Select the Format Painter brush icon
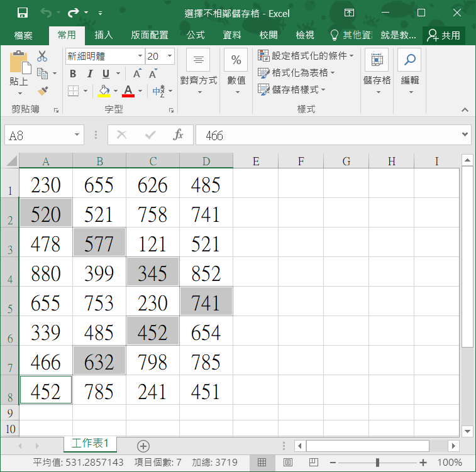The height and width of the screenshot is (472, 476). [43, 92]
